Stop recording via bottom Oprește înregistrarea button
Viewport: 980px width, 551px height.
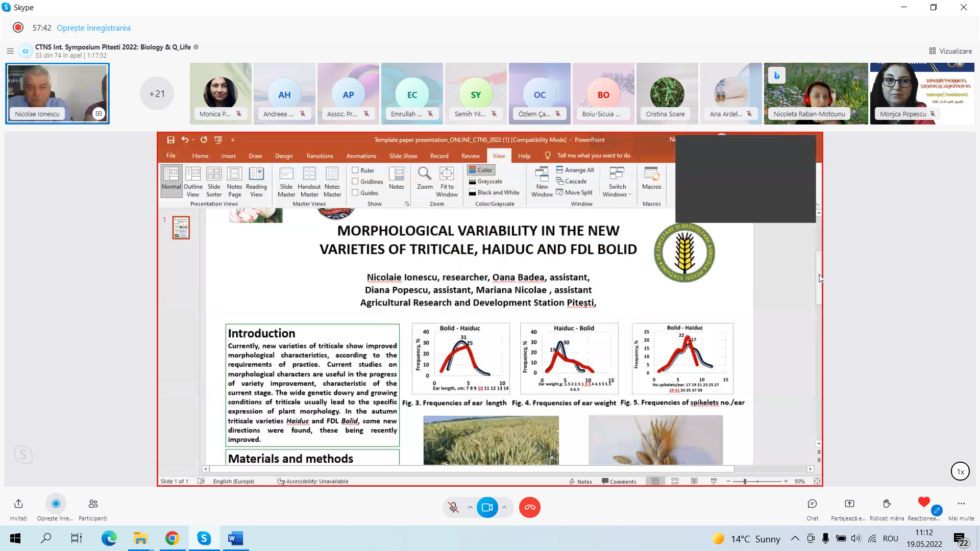pos(55,509)
